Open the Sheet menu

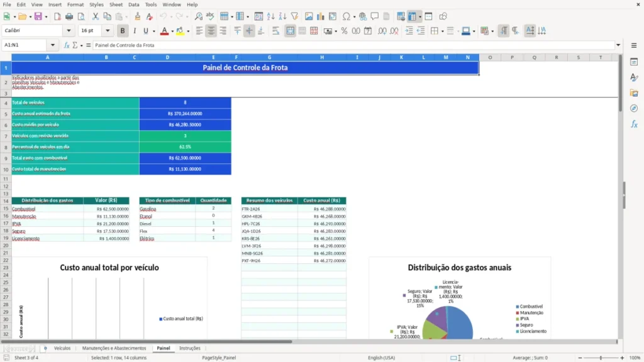pyautogui.click(x=116, y=4)
